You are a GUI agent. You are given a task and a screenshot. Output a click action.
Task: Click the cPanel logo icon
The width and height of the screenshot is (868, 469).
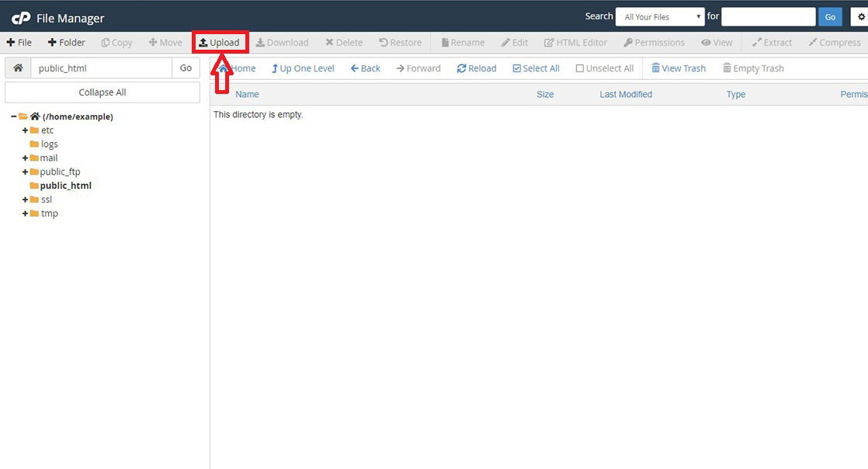click(x=21, y=19)
